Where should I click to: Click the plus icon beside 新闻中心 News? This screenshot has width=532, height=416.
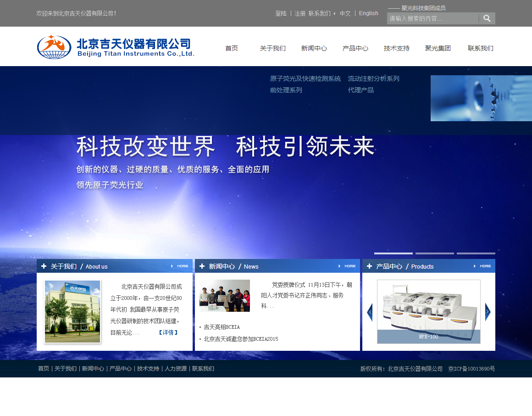click(x=202, y=266)
